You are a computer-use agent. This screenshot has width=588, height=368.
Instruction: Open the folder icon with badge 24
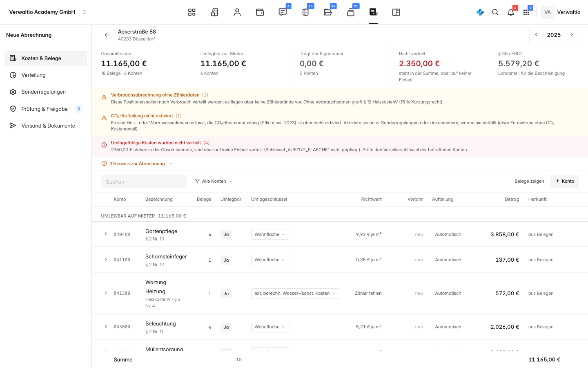(328, 12)
